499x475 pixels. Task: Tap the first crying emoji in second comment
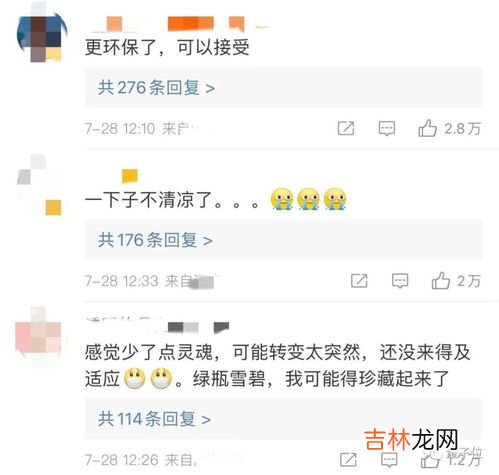[282, 199]
